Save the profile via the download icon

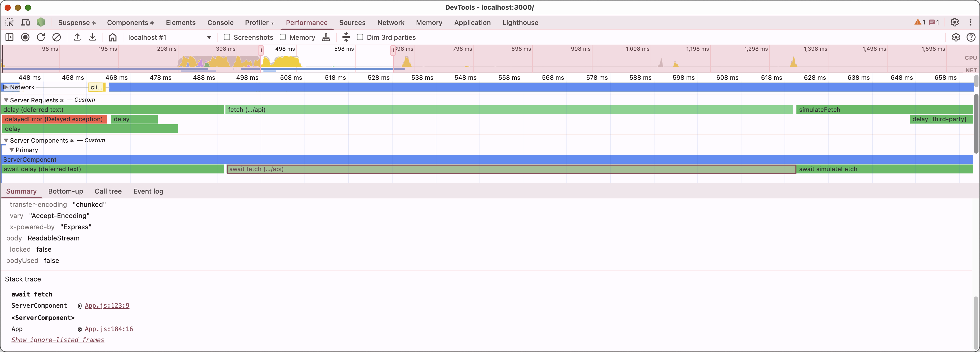[x=93, y=37]
